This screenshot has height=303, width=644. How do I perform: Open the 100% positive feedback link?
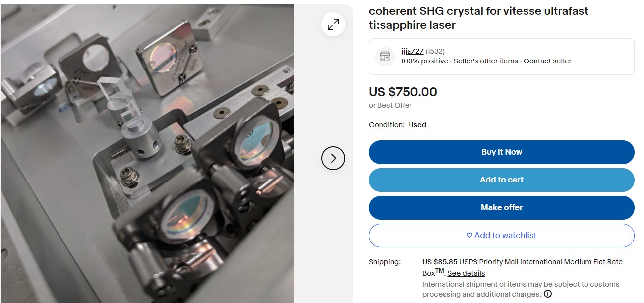[x=424, y=61]
